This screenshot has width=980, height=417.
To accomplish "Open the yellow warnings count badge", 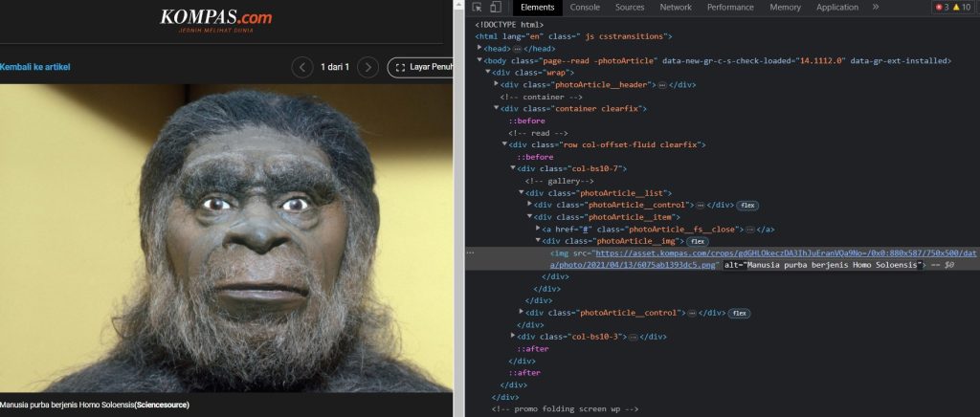I will 962,8.
